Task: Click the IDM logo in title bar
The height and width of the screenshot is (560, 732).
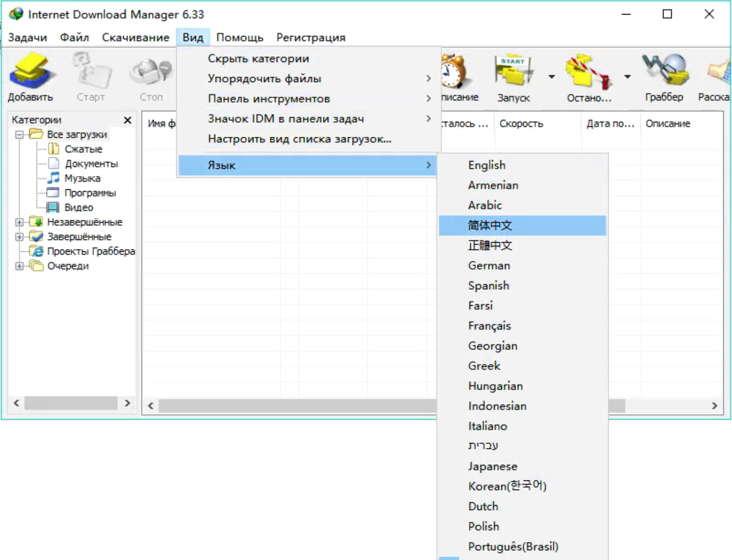Action: [16, 14]
